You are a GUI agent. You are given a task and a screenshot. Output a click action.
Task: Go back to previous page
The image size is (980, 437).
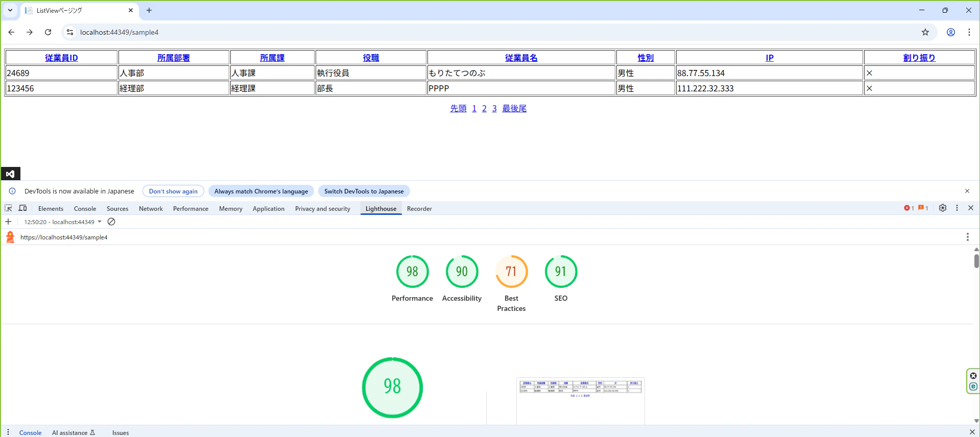[11, 32]
